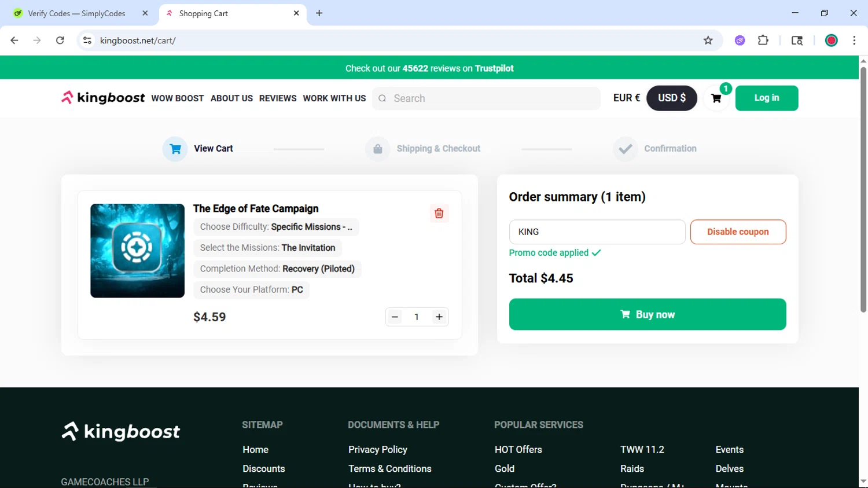Open Trustpilot reviews banner link
This screenshot has height=488, width=868.
click(429, 68)
